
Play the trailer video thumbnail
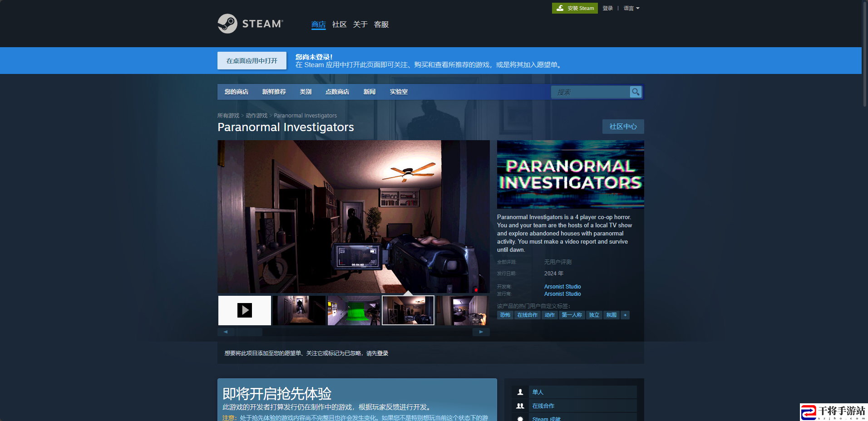(245, 310)
